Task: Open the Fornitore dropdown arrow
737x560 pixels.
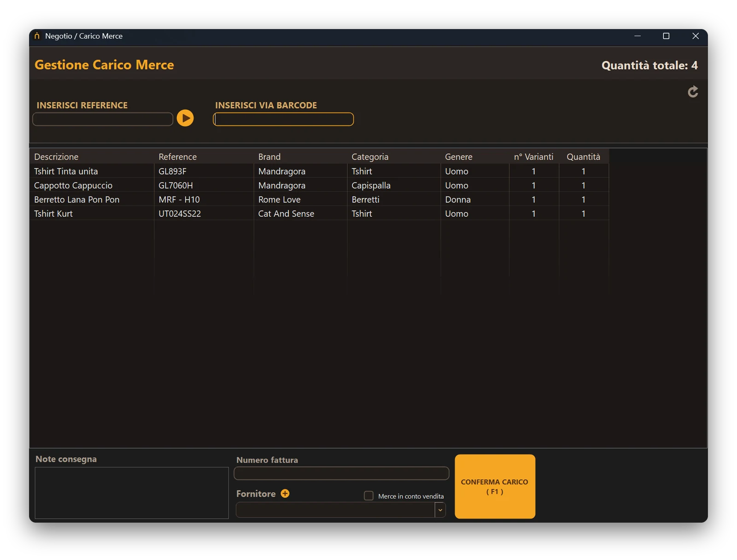Action: click(x=440, y=510)
